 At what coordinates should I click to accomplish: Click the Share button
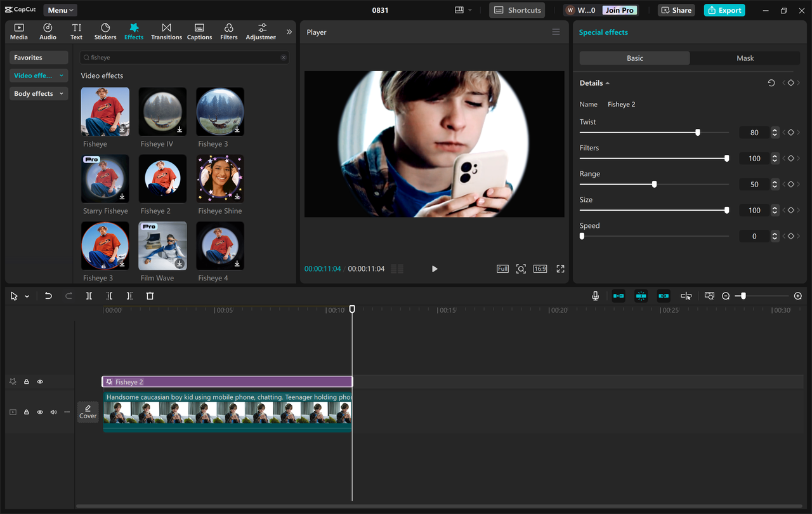676,10
